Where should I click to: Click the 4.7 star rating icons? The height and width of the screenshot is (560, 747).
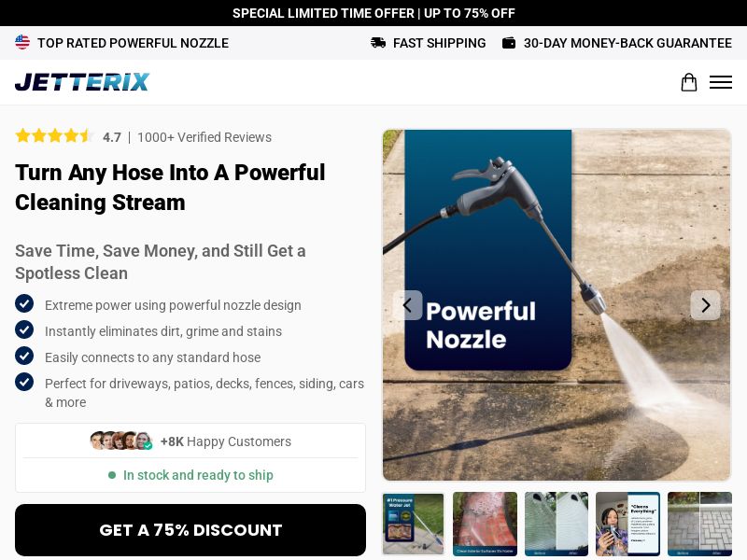tap(55, 136)
